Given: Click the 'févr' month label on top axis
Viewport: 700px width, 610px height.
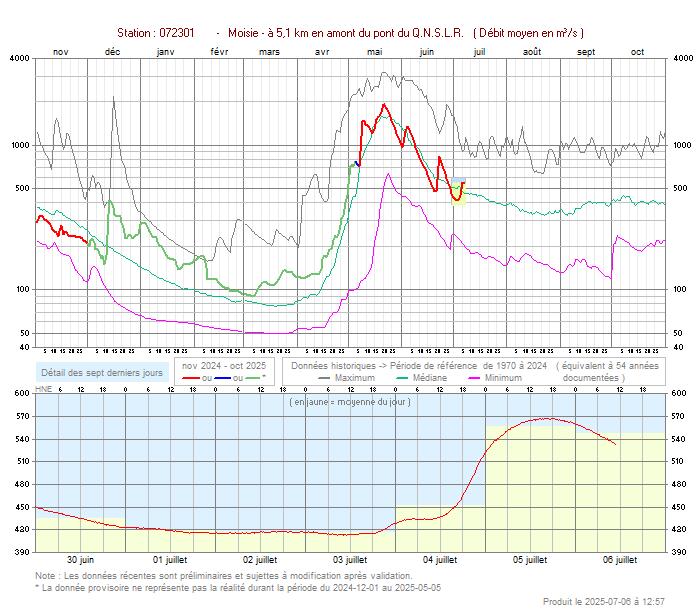Looking at the screenshot, I should point(219,52).
